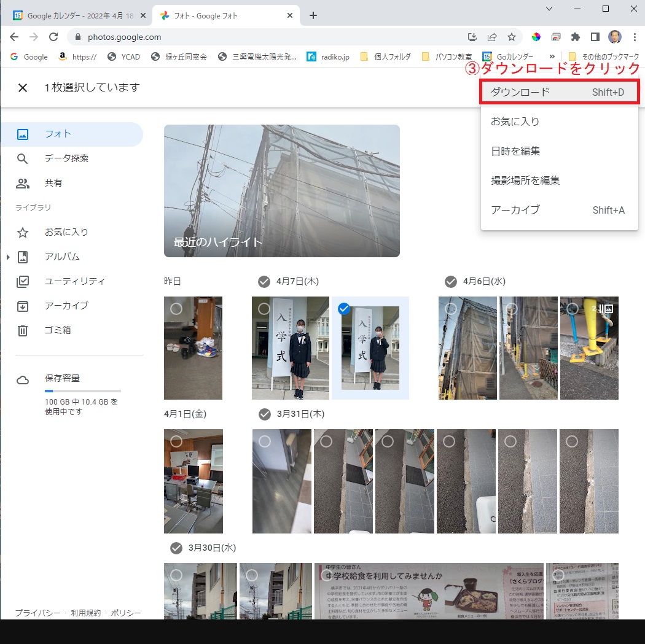Open radiko.jp bookmark
The width and height of the screenshot is (645, 644).
click(x=328, y=56)
